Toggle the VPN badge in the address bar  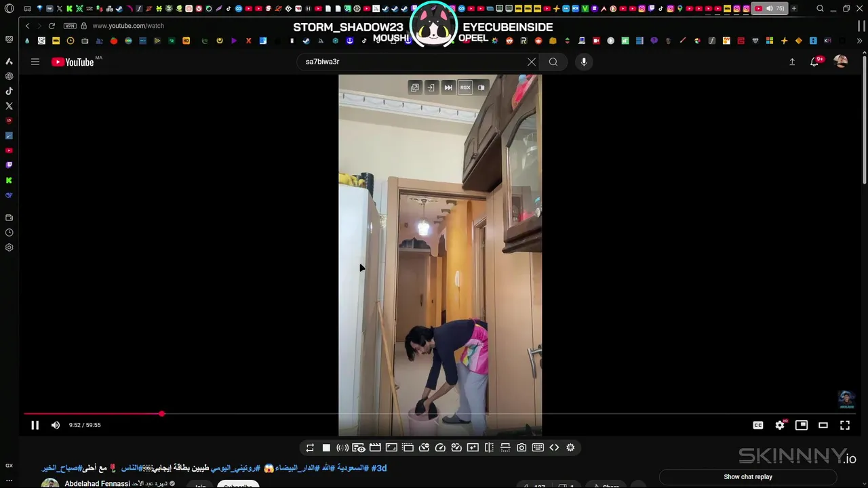(70, 26)
